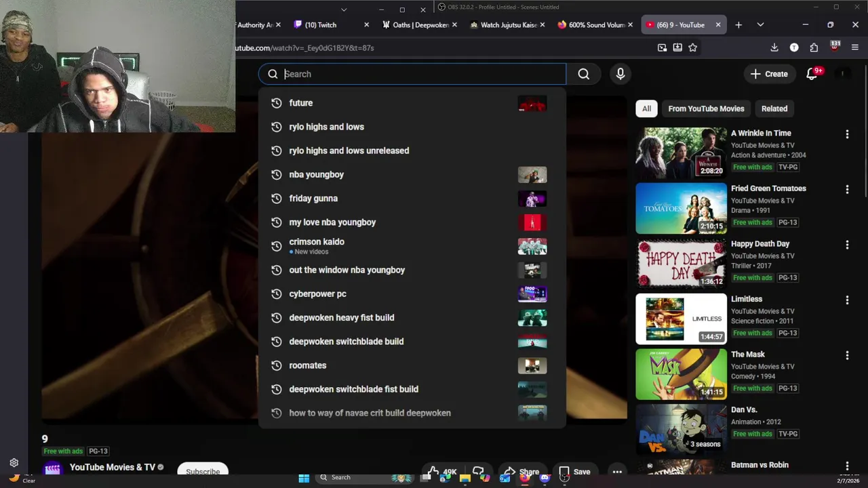Click the Save bookmark icon under the video
The width and height of the screenshot is (868, 488).
pyautogui.click(x=564, y=471)
